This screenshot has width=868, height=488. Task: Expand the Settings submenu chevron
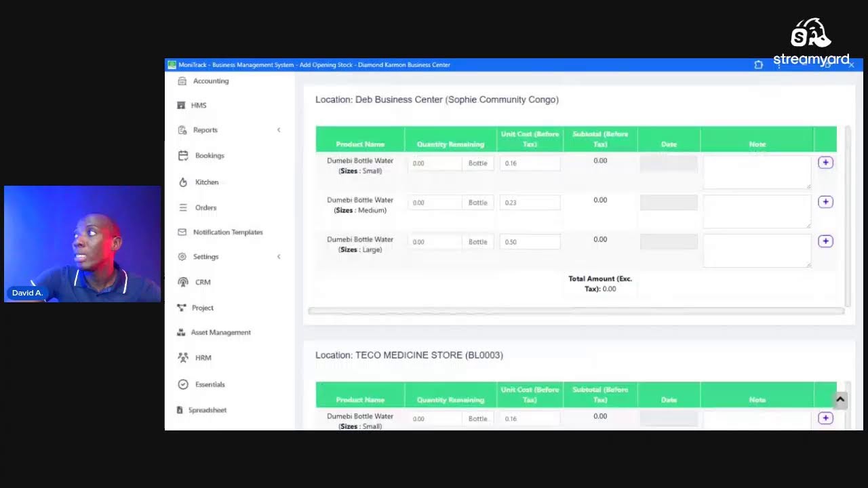279,257
